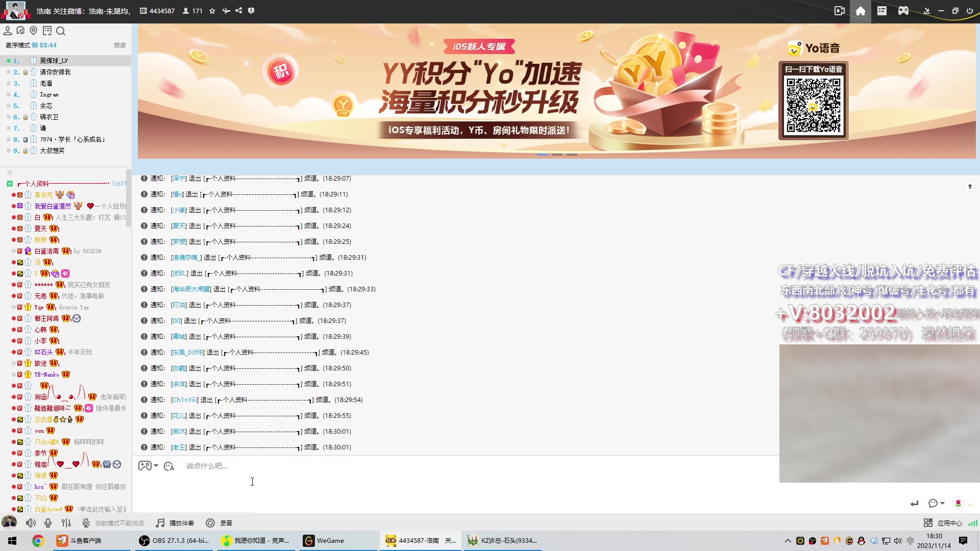Toggle the speaker volume icon
The image size is (980, 551).
tap(31, 523)
